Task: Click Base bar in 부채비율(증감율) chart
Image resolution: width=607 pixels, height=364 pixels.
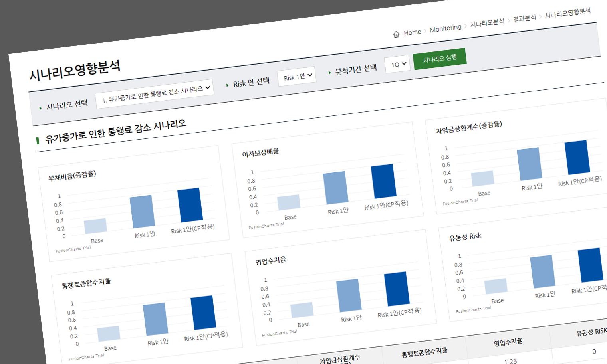Action: coord(95,226)
